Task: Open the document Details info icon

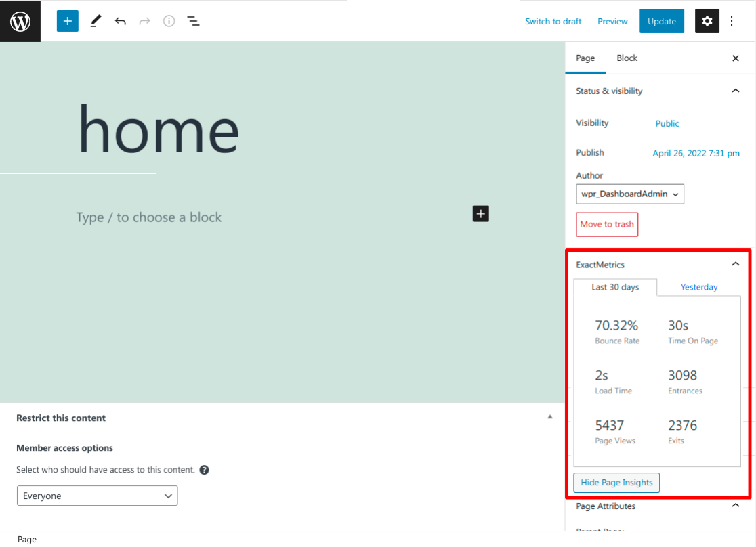Action: tap(169, 21)
